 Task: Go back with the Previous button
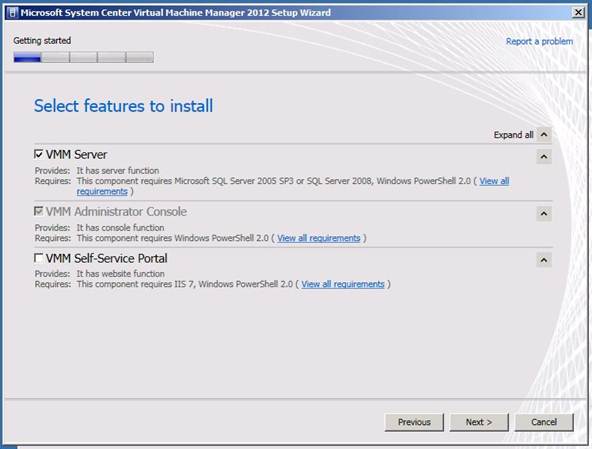pos(414,422)
